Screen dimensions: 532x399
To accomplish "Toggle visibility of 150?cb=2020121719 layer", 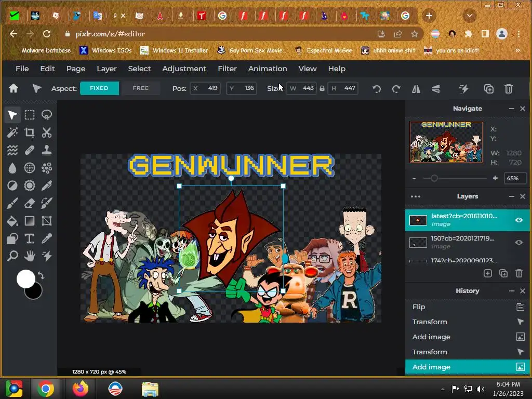I will click(x=519, y=242).
